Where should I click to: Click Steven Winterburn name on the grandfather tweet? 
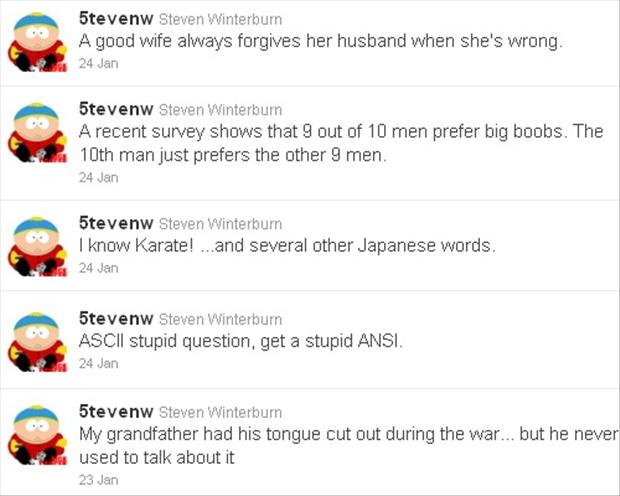point(221,413)
